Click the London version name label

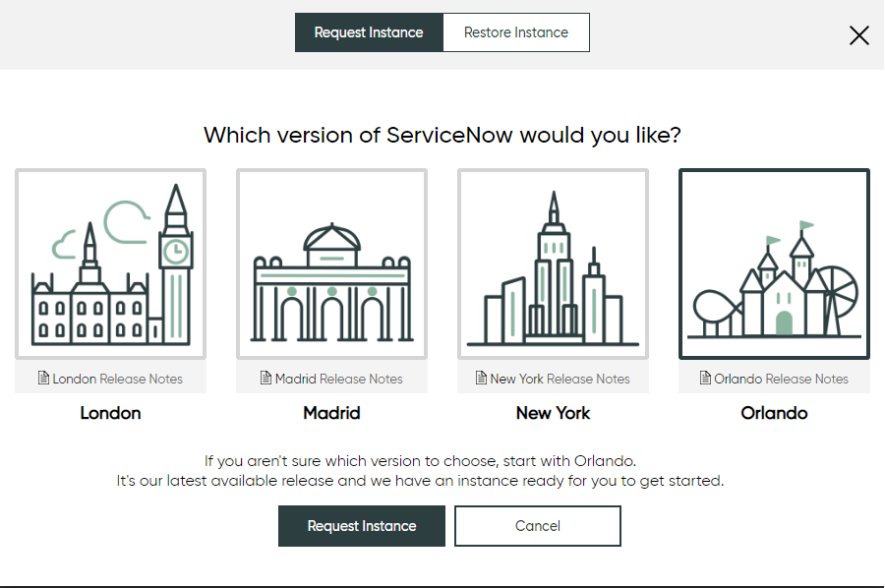pyautogui.click(x=110, y=413)
